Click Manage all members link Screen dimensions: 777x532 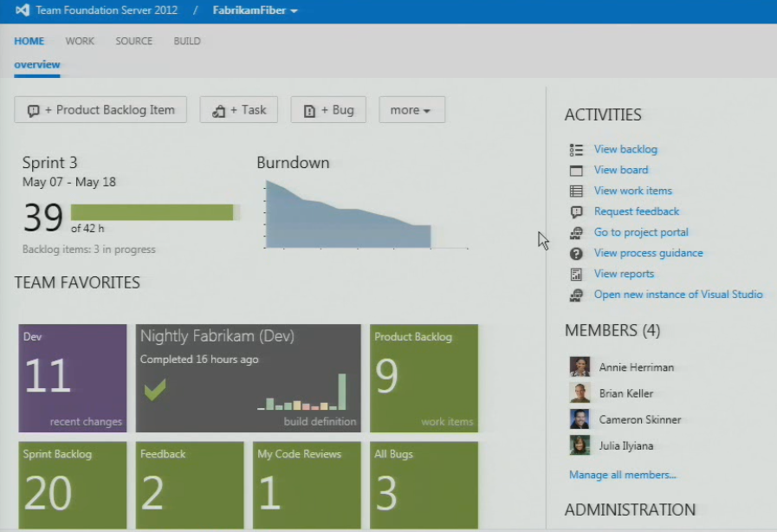623,475
